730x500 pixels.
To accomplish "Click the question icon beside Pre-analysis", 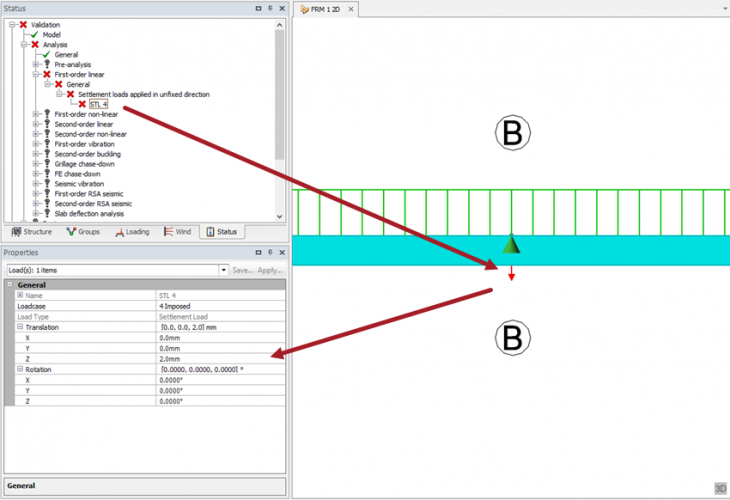I will pos(47,64).
